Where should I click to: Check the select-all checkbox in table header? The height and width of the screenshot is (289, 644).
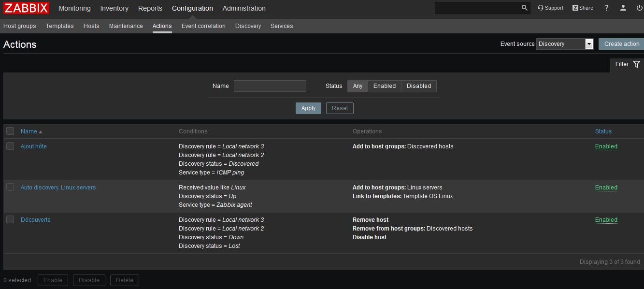pos(10,131)
